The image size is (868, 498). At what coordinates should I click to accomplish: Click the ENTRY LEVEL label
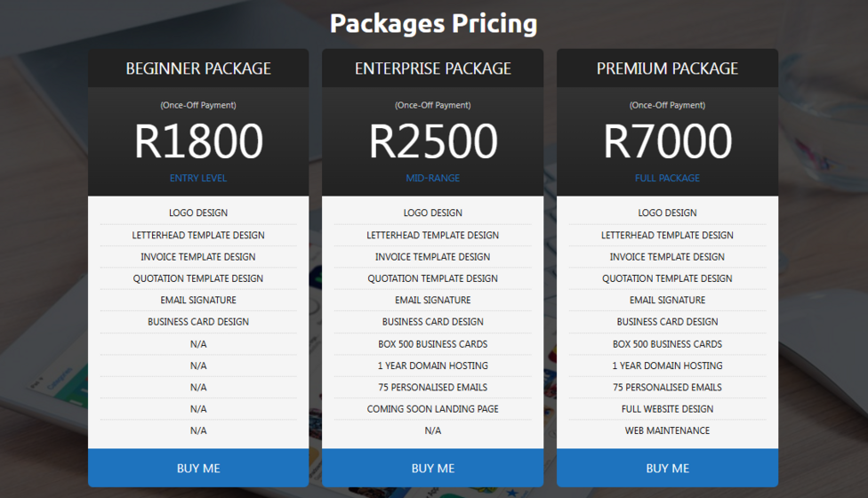pyautogui.click(x=198, y=178)
